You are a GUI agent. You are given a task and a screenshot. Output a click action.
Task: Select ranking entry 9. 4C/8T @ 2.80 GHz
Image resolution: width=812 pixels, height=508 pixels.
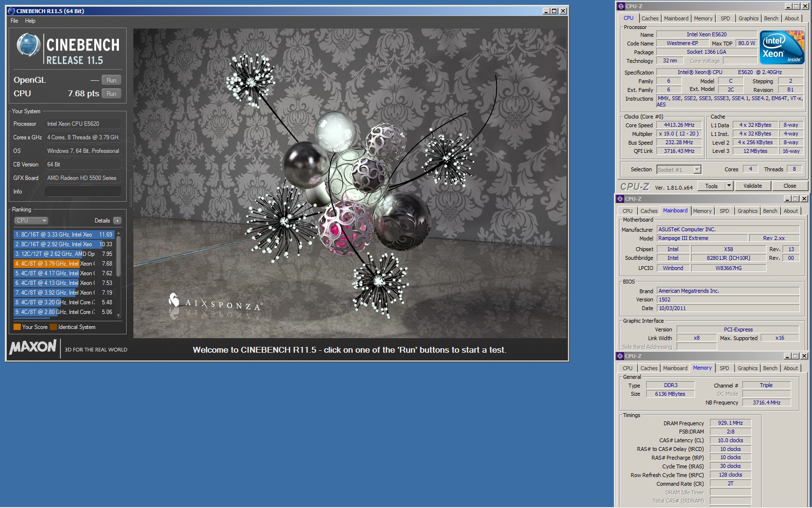(x=63, y=312)
